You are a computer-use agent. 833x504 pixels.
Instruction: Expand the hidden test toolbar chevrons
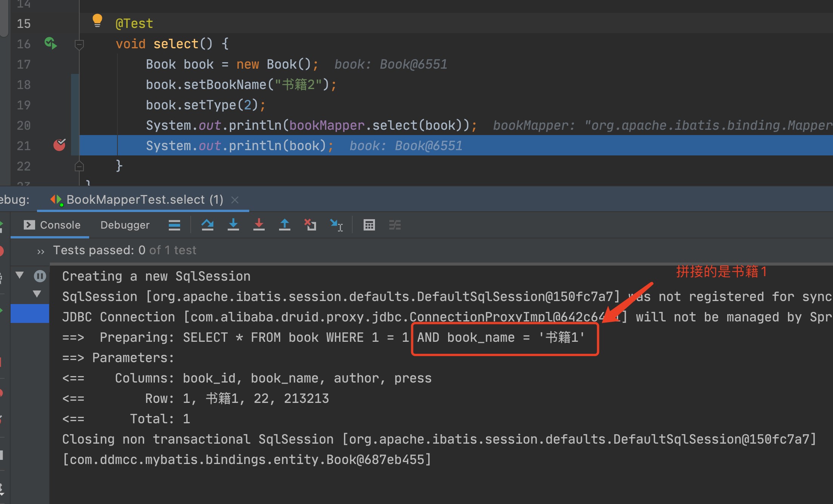pos(41,251)
